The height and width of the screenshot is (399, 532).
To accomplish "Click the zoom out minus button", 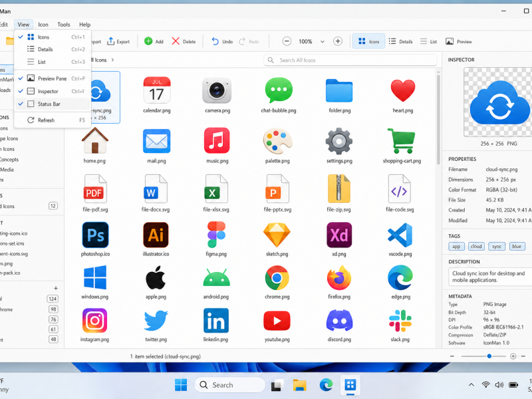I will (287, 41).
